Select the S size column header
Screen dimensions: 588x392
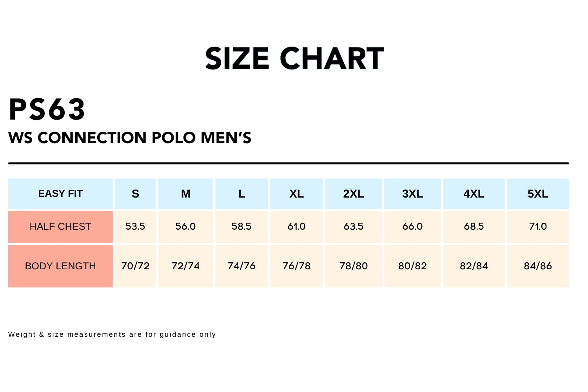coord(135,194)
